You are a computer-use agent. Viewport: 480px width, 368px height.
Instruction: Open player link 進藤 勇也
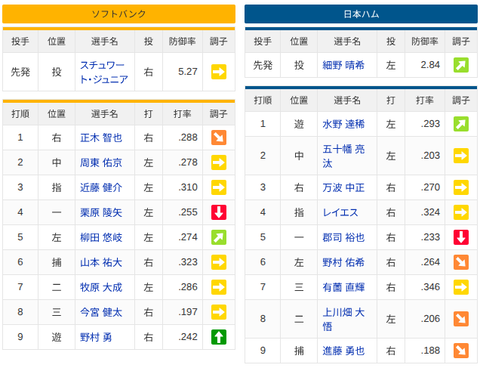click(x=343, y=351)
